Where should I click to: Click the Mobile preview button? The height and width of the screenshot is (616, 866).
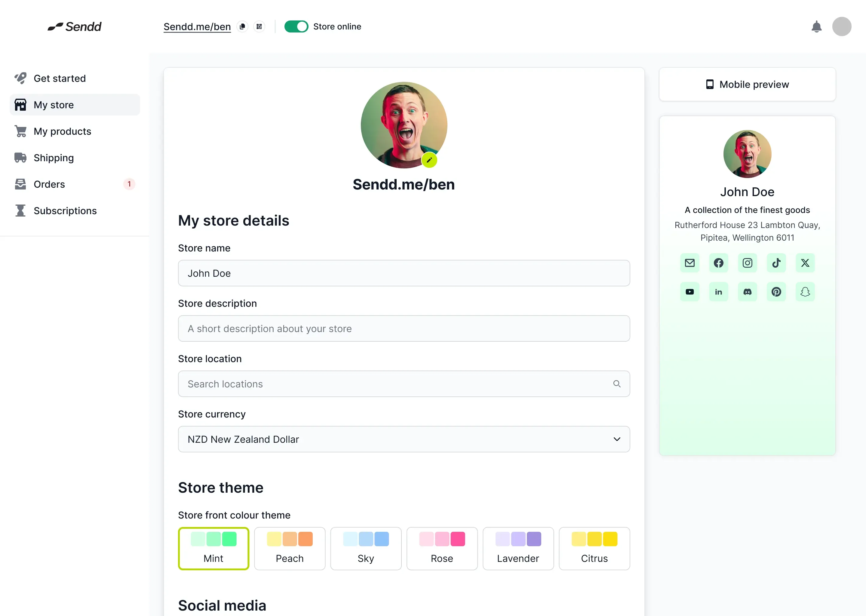pyautogui.click(x=747, y=84)
